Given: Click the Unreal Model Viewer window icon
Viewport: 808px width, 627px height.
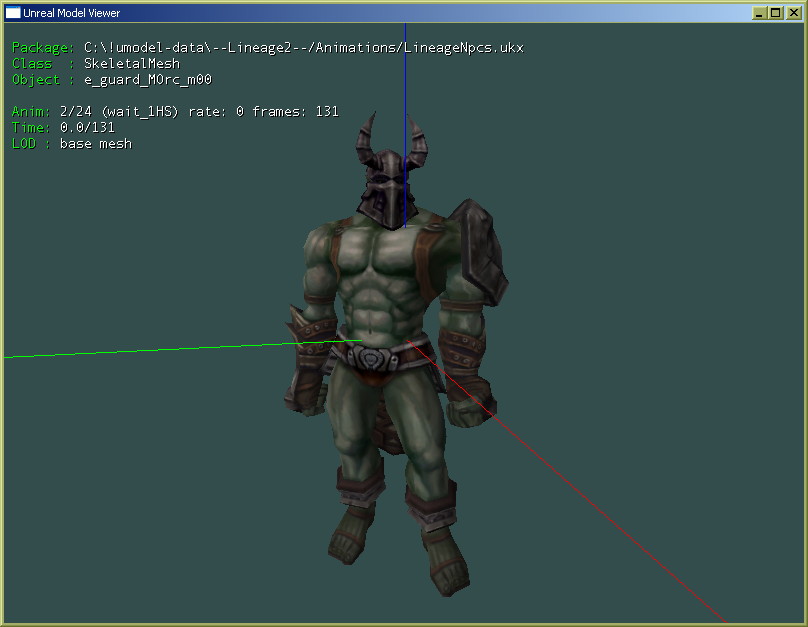Looking at the screenshot, I should [13, 12].
